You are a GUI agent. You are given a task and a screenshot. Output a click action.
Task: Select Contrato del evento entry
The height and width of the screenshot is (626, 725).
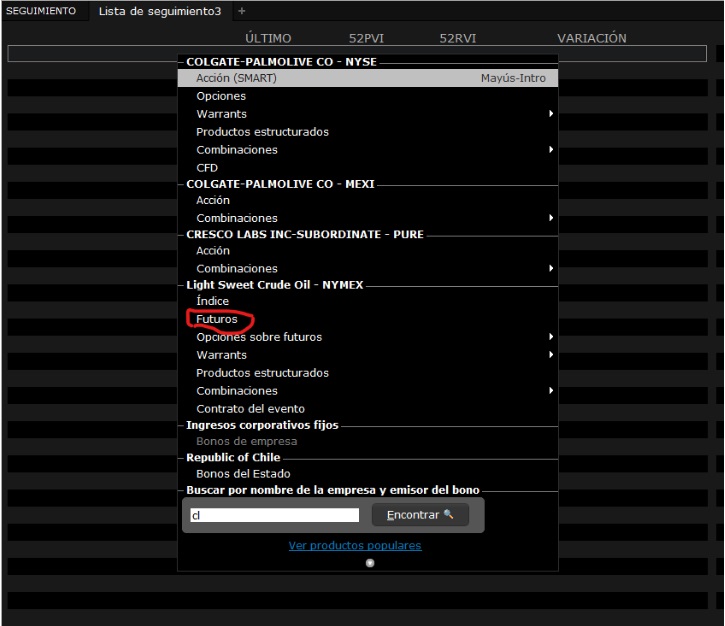(x=250, y=409)
